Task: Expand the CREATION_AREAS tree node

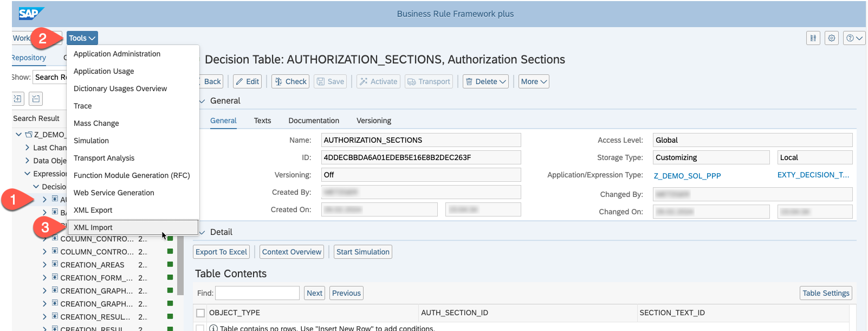Action: (44, 265)
